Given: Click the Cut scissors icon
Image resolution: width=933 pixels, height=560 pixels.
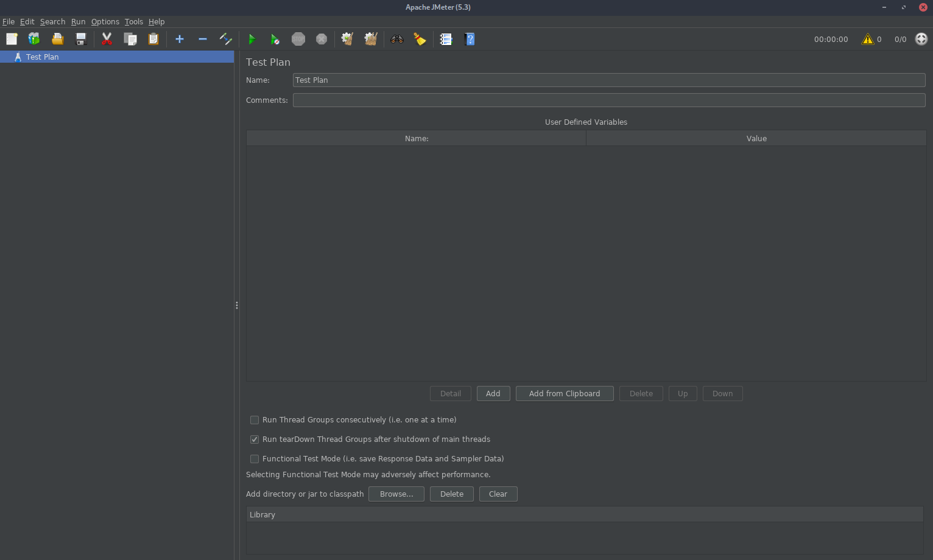Looking at the screenshot, I should pyautogui.click(x=107, y=39).
